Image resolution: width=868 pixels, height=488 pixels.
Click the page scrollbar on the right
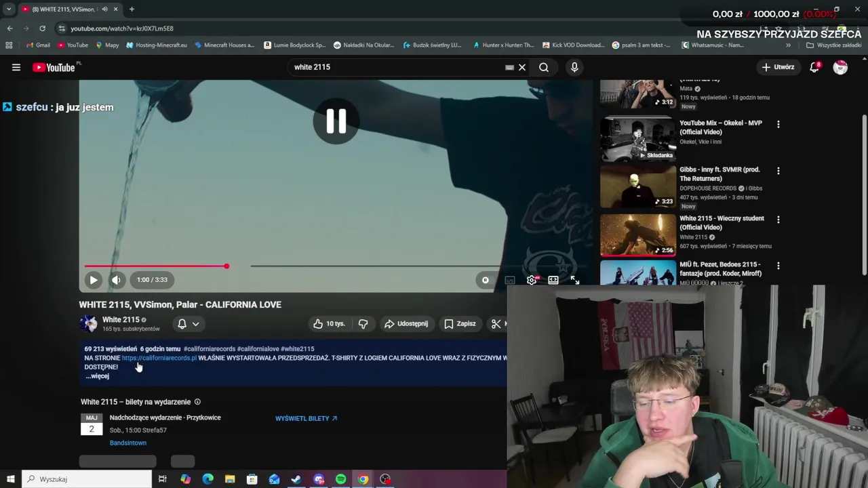pyautogui.click(x=864, y=195)
